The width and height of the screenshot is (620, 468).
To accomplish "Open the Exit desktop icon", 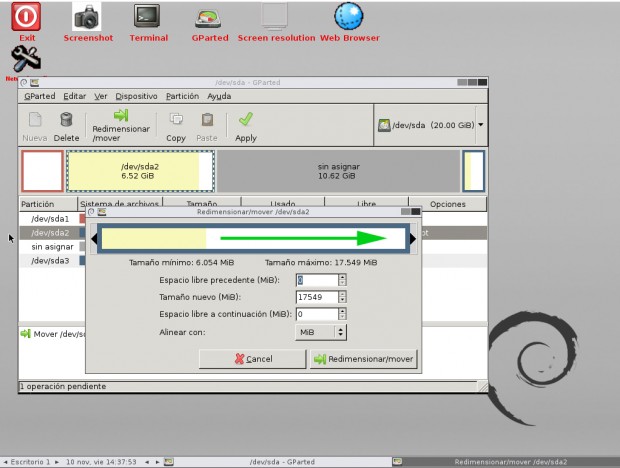I will [26, 17].
